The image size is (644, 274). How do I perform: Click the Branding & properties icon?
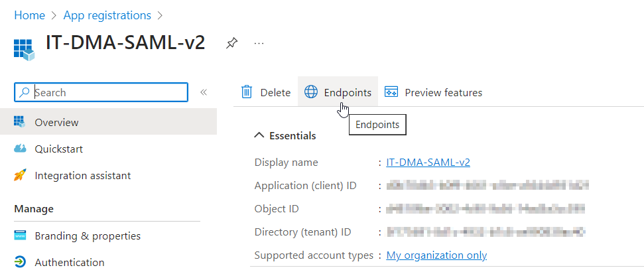[x=20, y=236]
